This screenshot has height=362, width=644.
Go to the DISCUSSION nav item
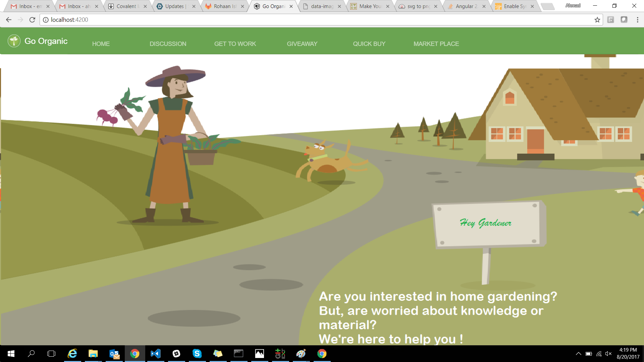tap(168, 44)
